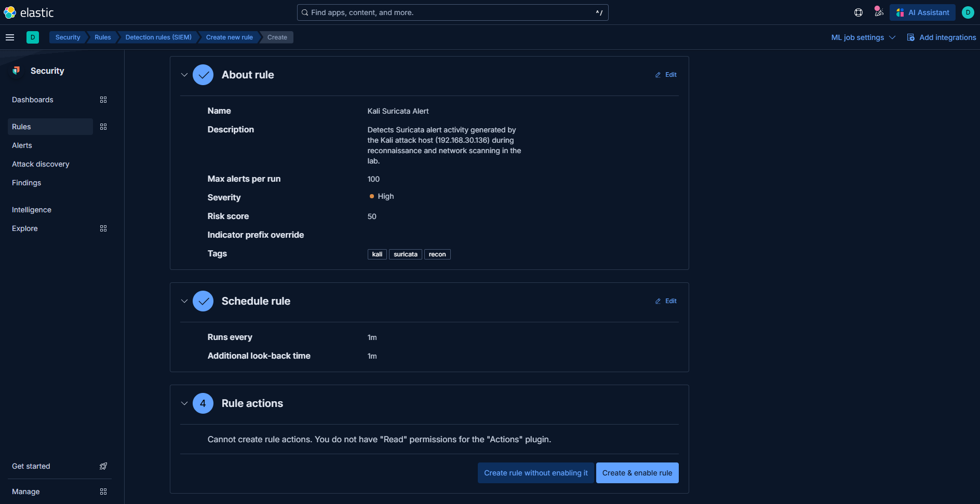This screenshot has height=504, width=980.
Task: Click the suricata tag badge
Action: click(406, 254)
